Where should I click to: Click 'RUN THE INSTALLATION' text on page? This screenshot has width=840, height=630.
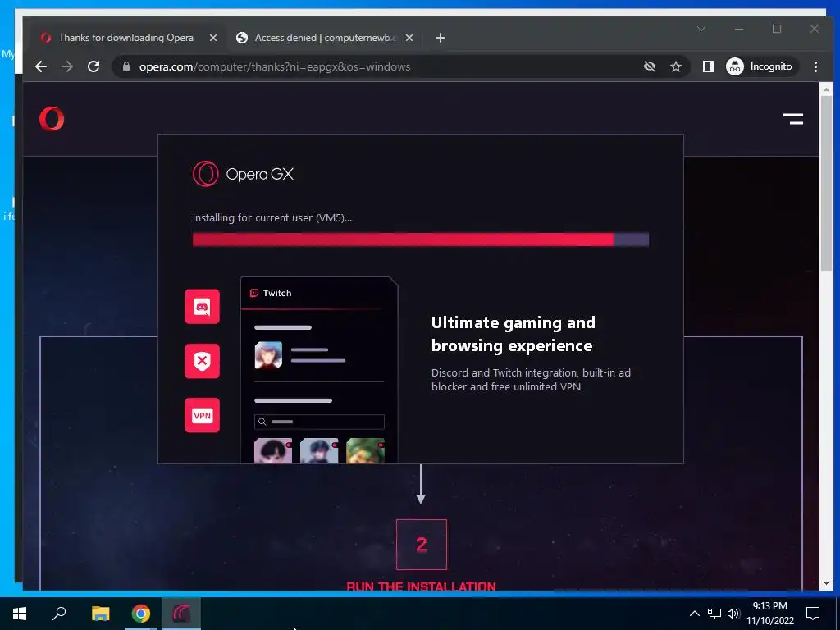pos(421,586)
